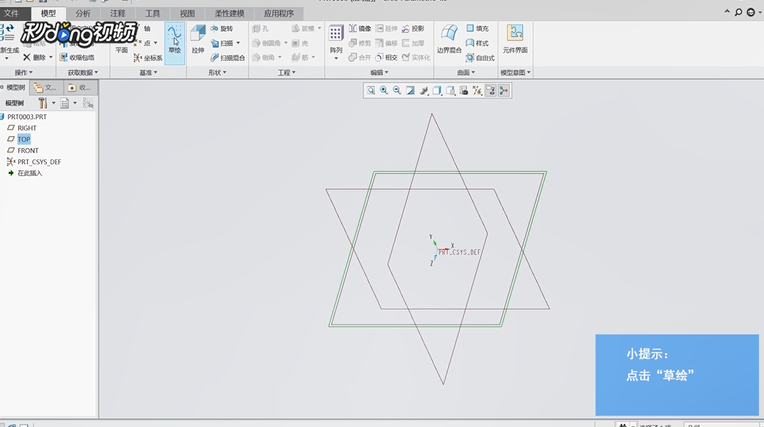This screenshot has width=764, height=427.
Task: Switch to the Model (模型) tab
Action: (48, 13)
